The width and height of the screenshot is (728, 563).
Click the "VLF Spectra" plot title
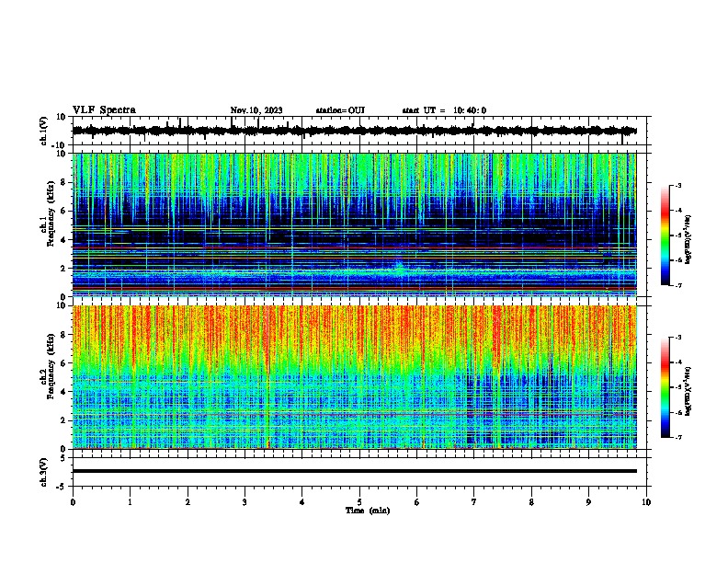(x=104, y=110)
